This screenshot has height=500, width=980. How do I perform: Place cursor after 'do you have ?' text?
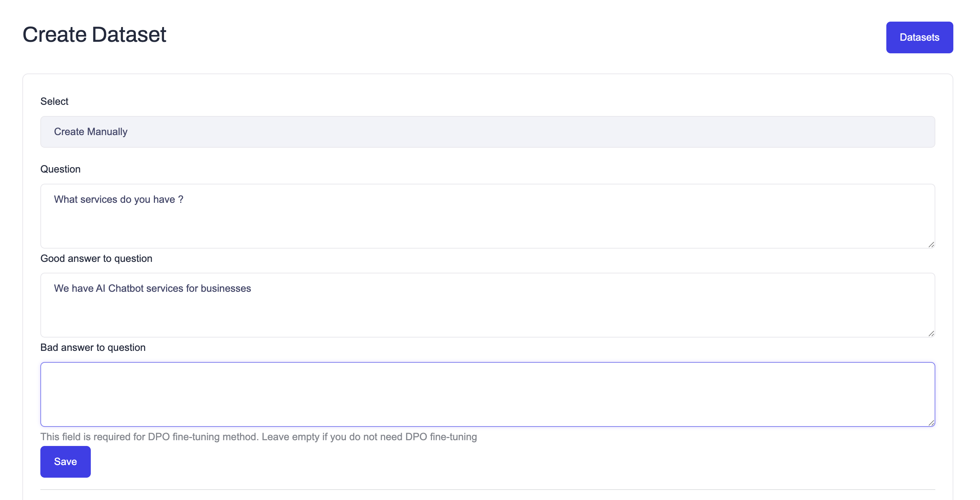coord(184,199)
